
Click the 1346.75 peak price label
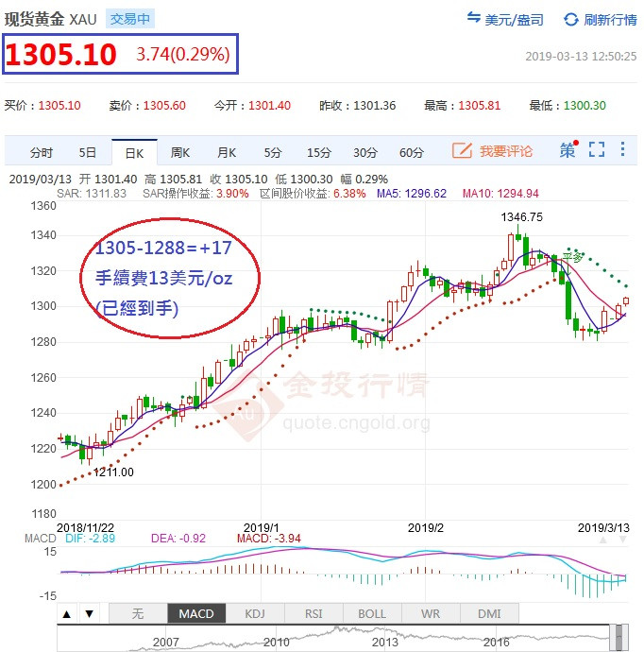coord(522,217)
